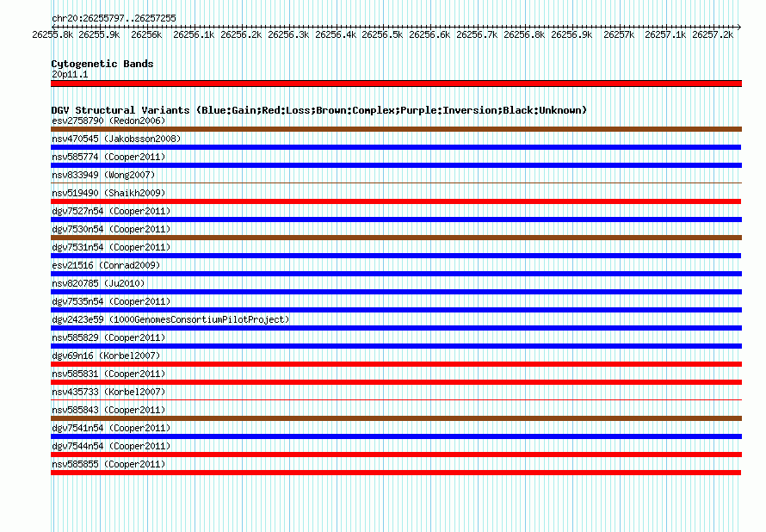Click the red bar below dgv7544n54
766x532 pixels.
tap(396, 455)
